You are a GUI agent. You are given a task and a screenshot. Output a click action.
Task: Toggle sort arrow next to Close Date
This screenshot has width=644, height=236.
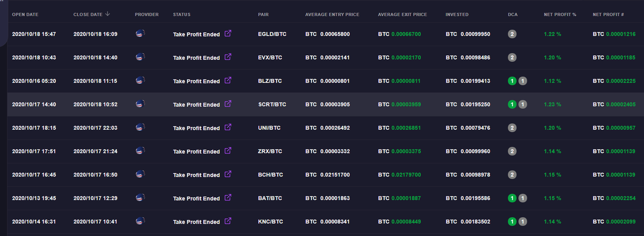pos(108,14)
